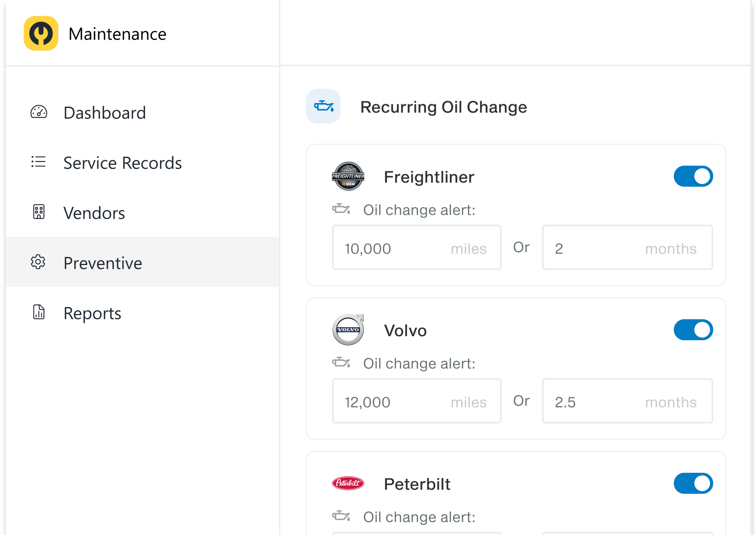
Task: Open the Preventive section
Action: (103, 263)
